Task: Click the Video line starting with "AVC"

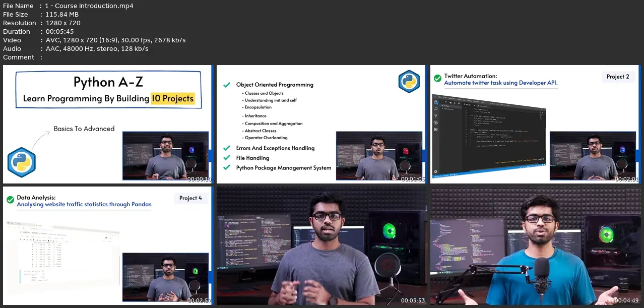Action: pyautogui.click(x=115, y=40)
